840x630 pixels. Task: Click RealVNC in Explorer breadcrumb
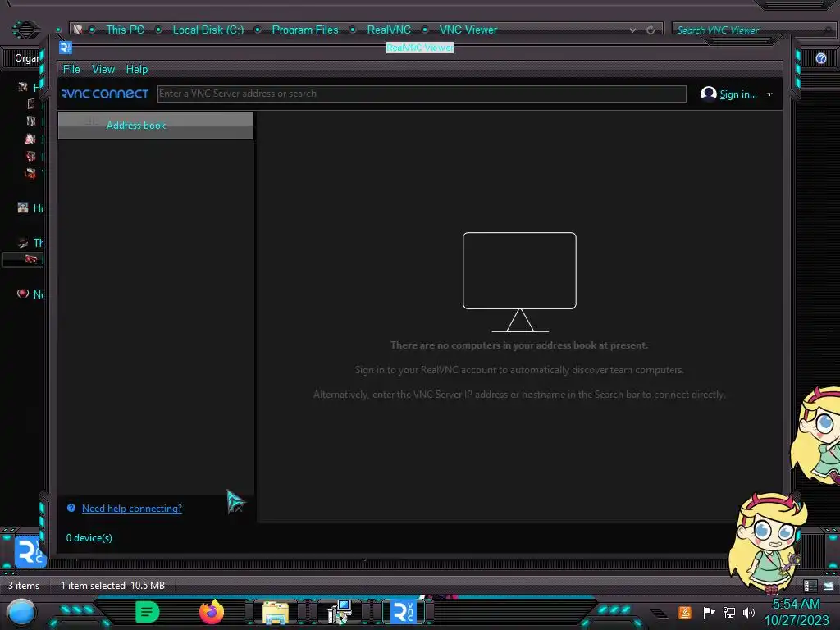point(389,30)
